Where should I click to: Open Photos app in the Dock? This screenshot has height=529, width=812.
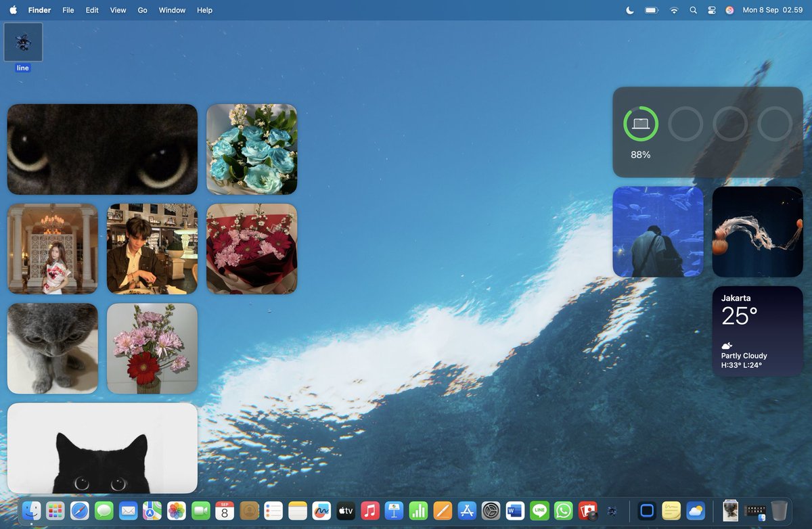click(177, 511)
